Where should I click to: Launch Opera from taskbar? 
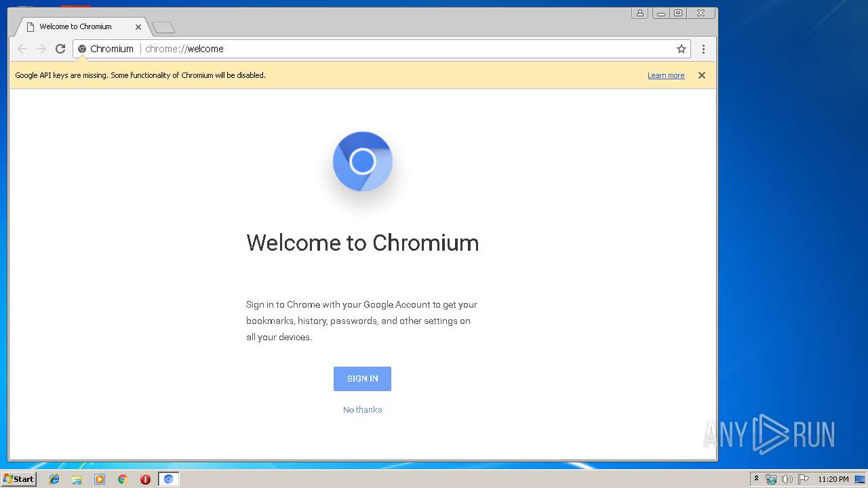pyautogui.click(x=145, y=479)
